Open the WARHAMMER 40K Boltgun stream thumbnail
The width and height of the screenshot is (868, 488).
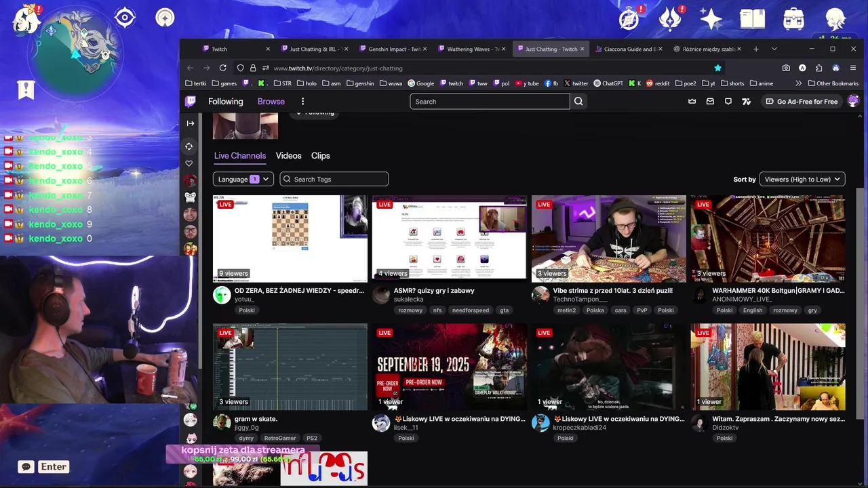[x=768, y=239]
